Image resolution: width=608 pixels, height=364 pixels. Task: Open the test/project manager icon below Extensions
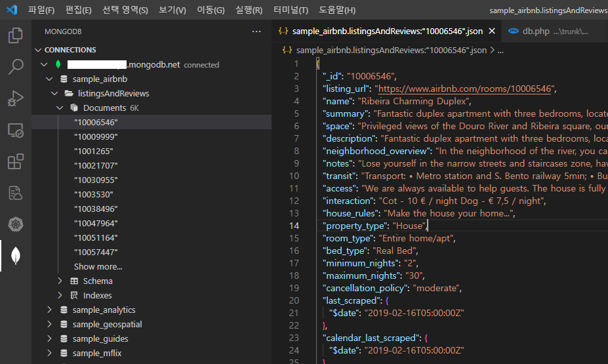tap(16, 193)
